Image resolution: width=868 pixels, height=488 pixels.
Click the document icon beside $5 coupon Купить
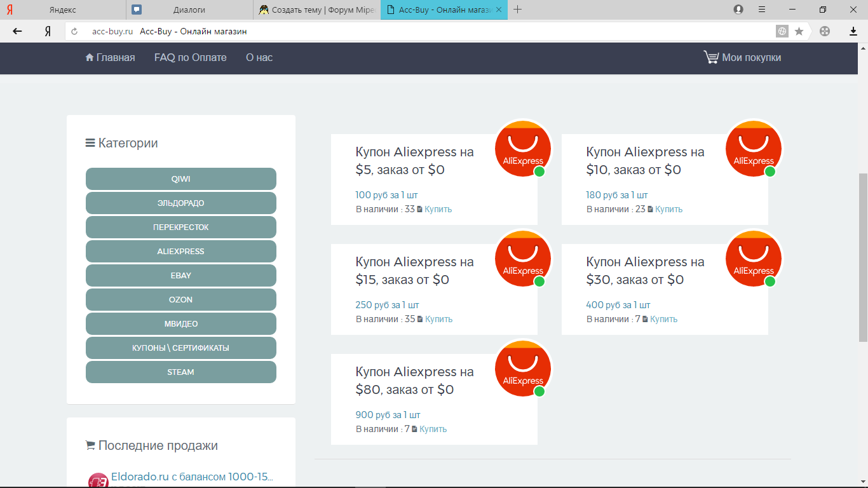419,209
